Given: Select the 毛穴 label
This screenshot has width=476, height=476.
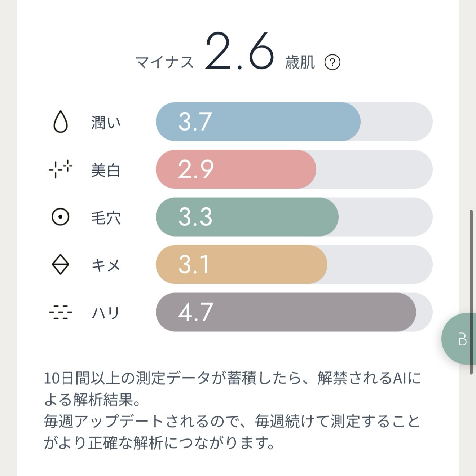Looking at the screenshot, I should (x=106, y=218).
